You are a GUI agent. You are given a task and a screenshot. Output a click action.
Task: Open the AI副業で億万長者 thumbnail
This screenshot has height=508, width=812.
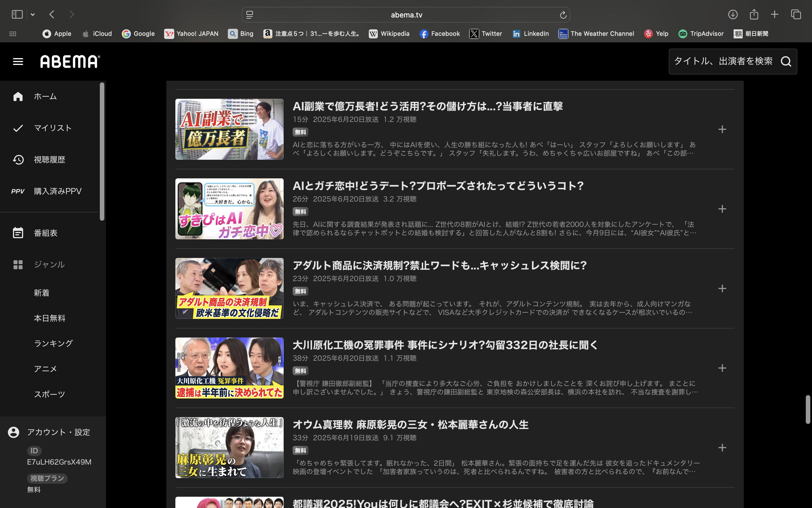tap(229, 129)
